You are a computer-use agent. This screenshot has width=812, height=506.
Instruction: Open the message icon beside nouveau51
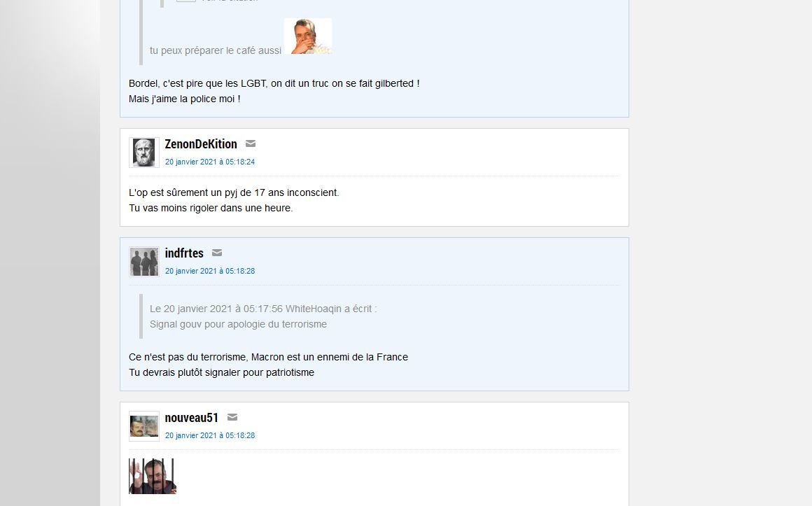tap(232, 417)
